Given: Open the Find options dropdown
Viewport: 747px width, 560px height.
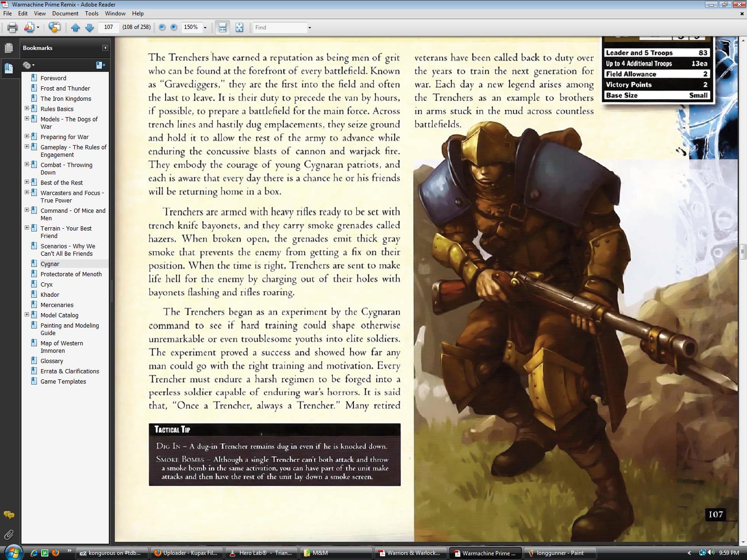Looking at the screenshot, I should coord(310,28).
